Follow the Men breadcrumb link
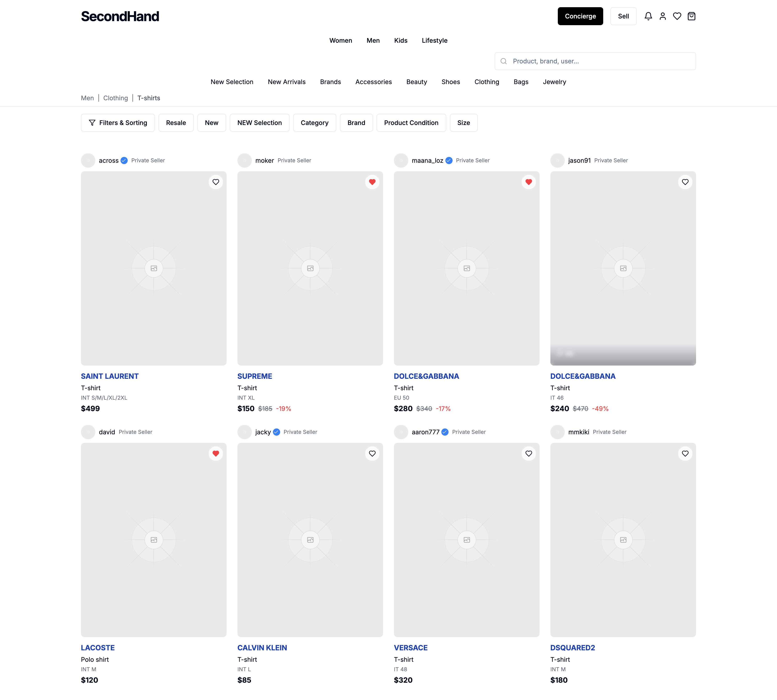The width and height of the screenshot is (777, 700). [x=87, y=98]
